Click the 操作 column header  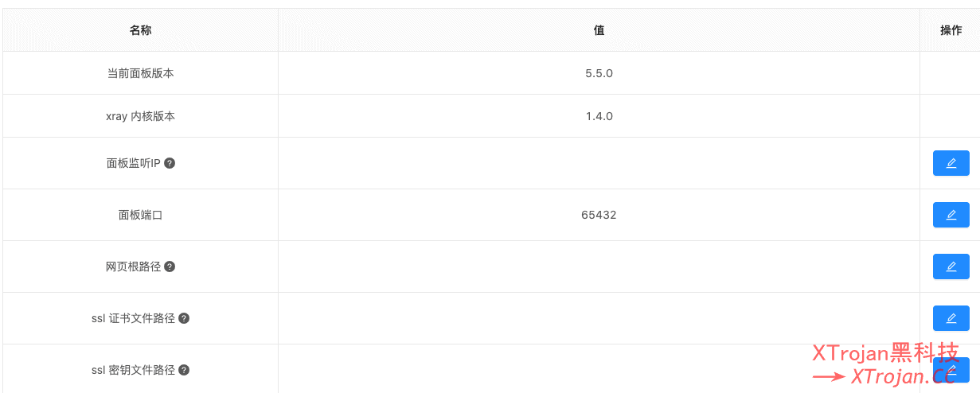tap(951, 30)
